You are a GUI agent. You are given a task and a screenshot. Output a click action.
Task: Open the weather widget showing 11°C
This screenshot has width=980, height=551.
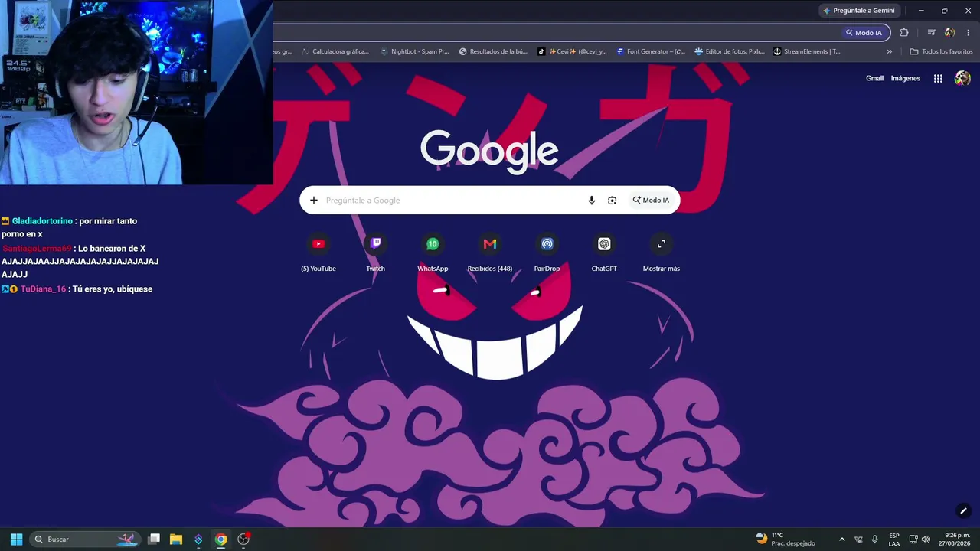coord(786,540)
